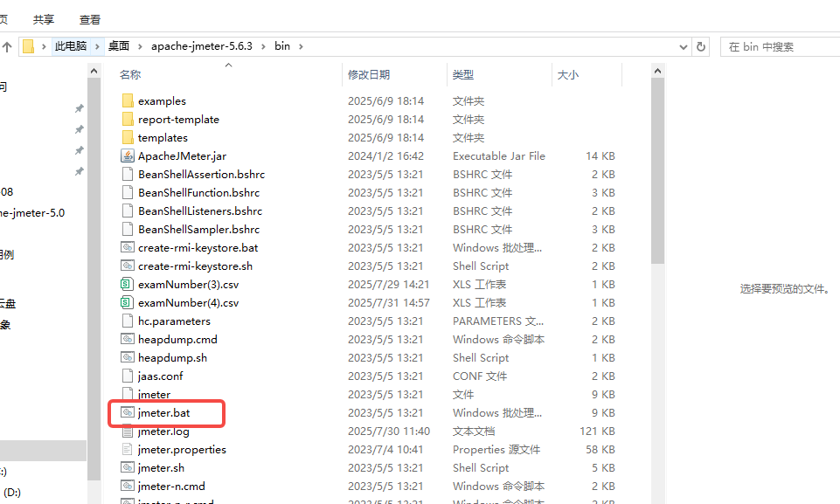Click the jmeter.properties file icon
This screenshot has width=840, height=504.
[128, 449]
